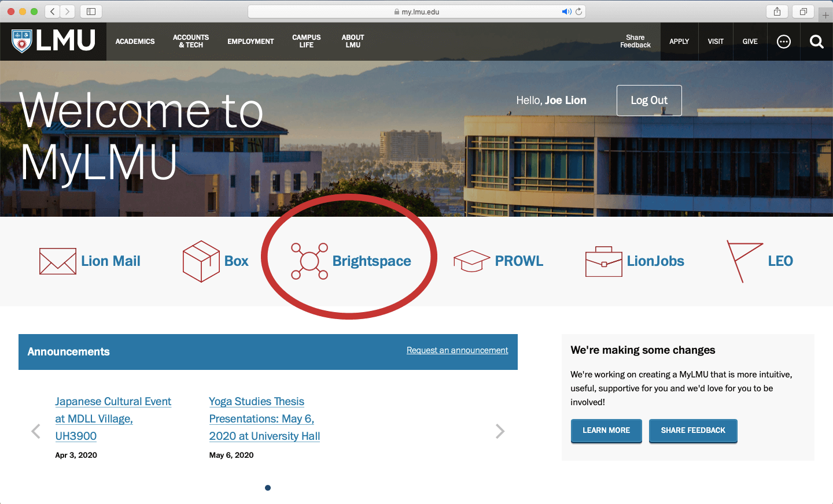The height and width of the screenshot is (504, 833).
Task: Open the Academics menu
Action: [x=135, y=41]
